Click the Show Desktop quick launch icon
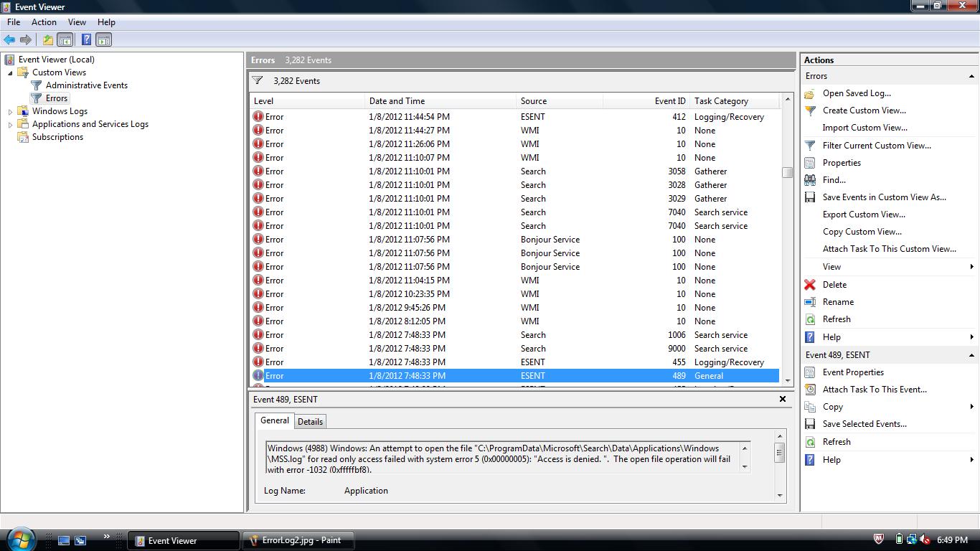980x551 pixels. coord(64,540)
